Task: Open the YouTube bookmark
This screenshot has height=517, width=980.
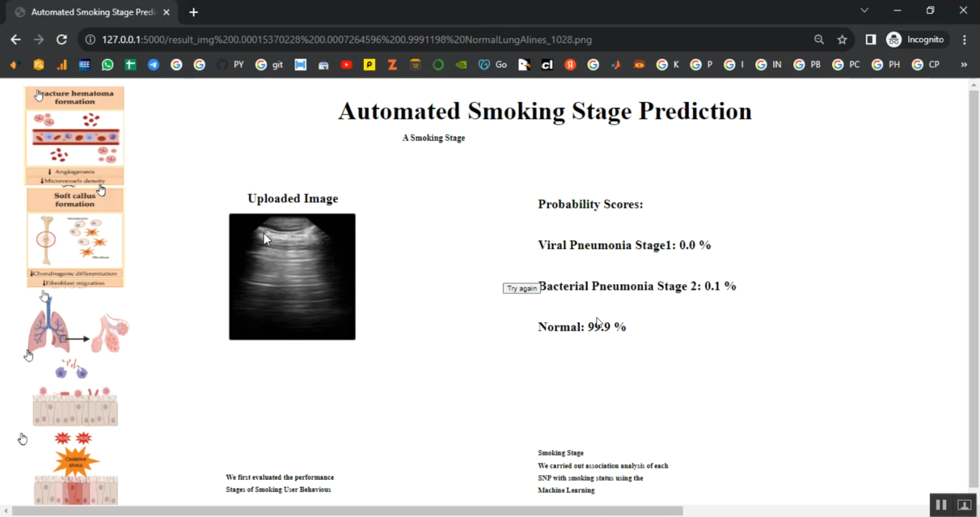Action: pos(346,64)
